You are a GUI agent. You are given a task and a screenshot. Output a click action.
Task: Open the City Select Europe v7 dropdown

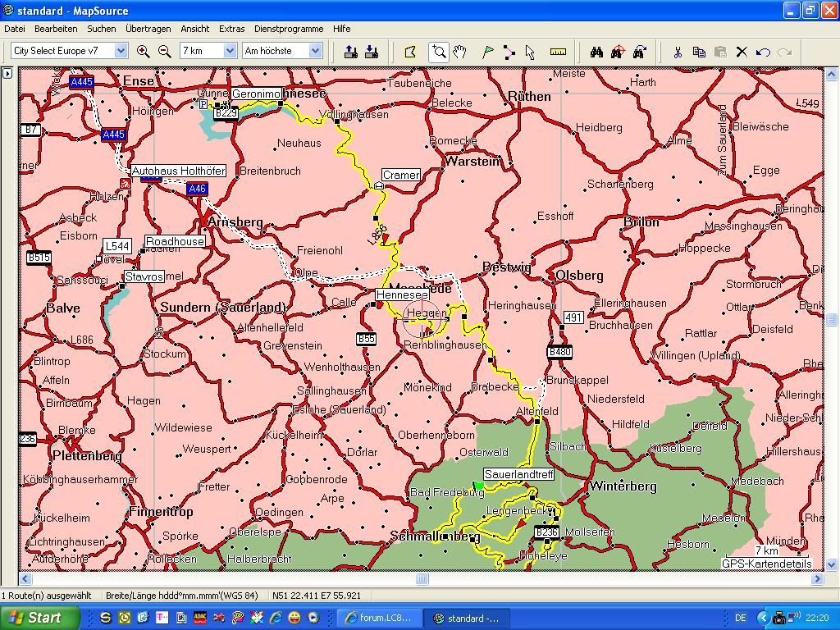pyautogui.click(x=121, y=51)
